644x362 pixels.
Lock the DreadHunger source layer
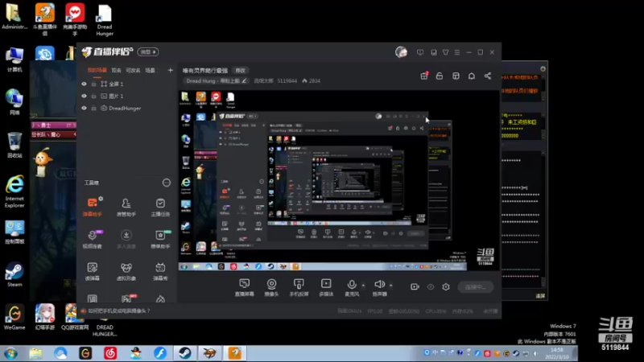tap(94, 109)
